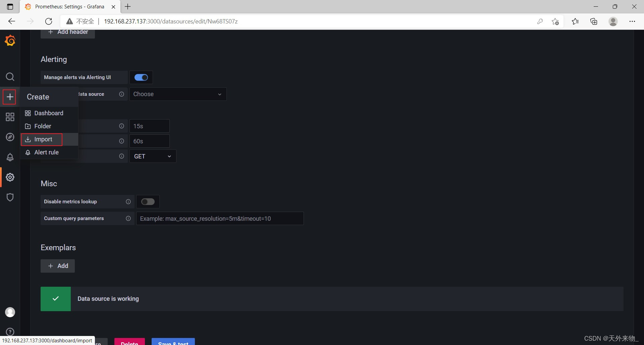
Task: Select Dashboard from Create menu
Action: (49, 113)
